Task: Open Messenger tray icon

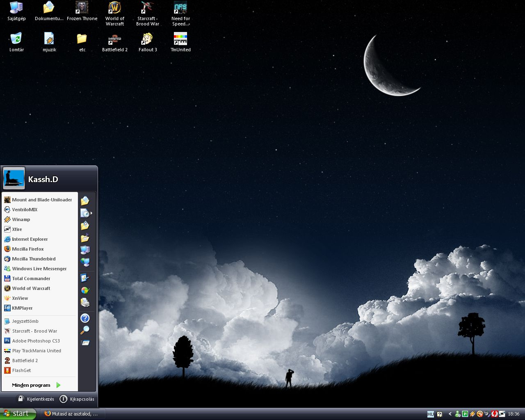Action: (458, 414)
